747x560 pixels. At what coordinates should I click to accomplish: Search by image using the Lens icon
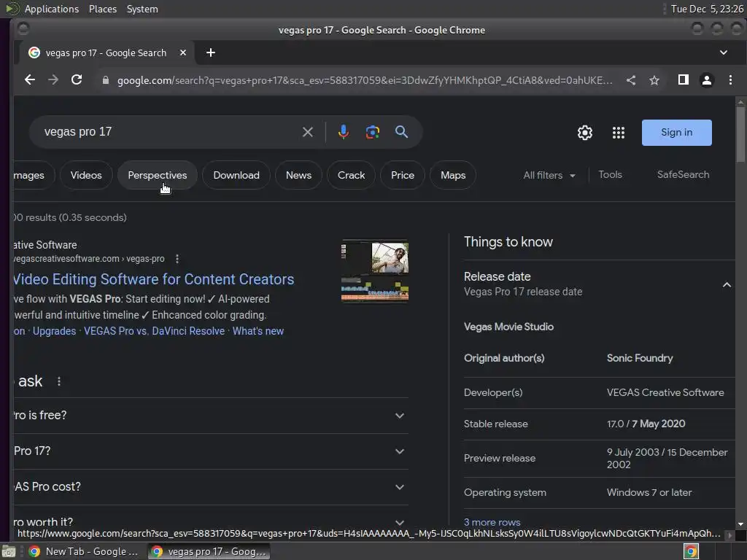(373, 132)
